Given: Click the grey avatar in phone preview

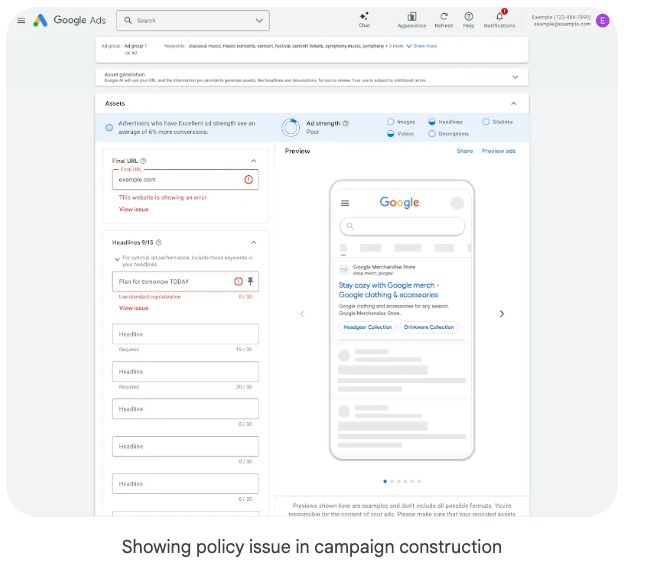Looking at the screenshot, I should tap(457, 203).
